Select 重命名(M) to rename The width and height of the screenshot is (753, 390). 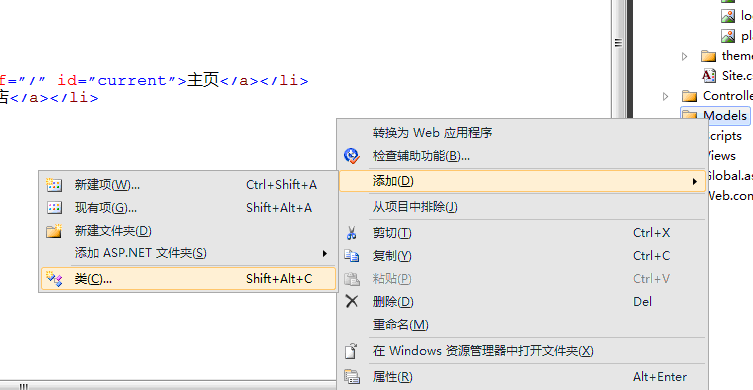[x=522, y=325]
